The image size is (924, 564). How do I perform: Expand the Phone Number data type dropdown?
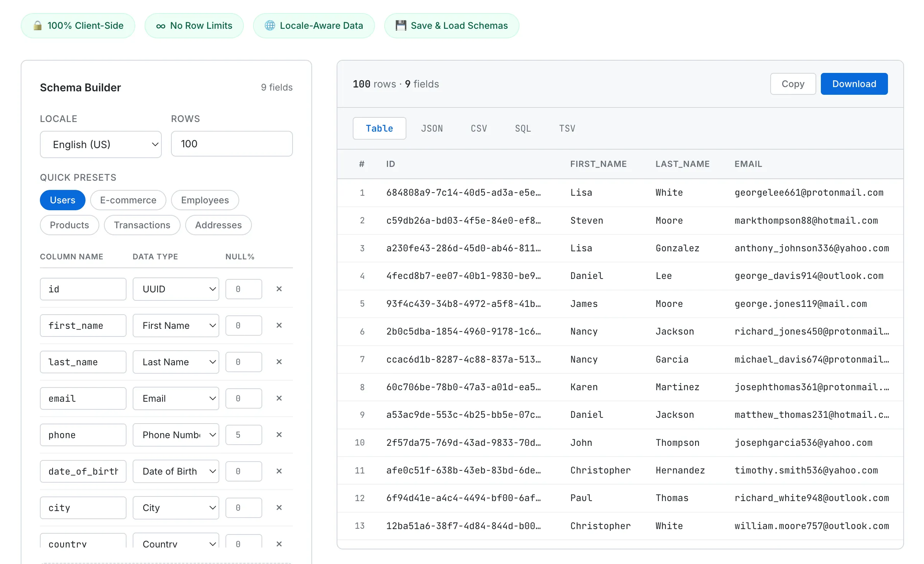(176, 435)
